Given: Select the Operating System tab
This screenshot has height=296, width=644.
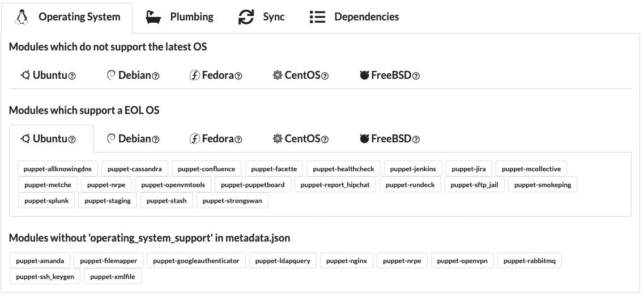Looking at the screenshot, I should (67, 17).
